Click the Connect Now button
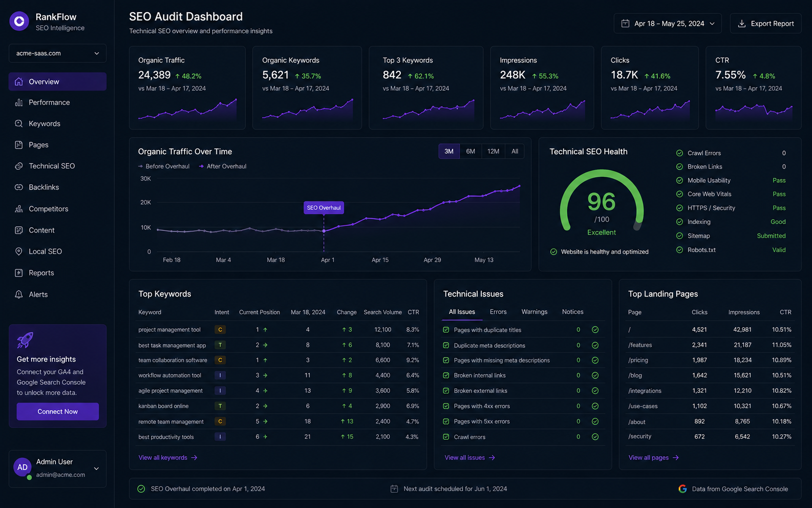 coord(57,412)
